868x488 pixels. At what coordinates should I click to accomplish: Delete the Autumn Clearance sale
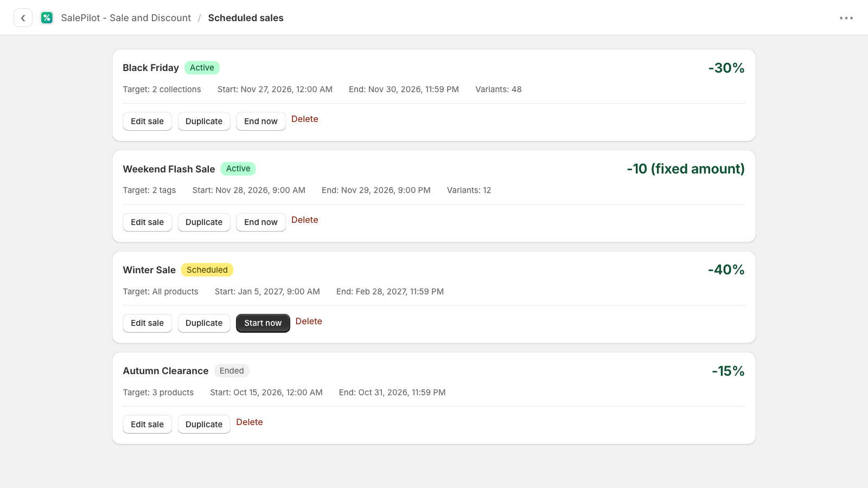250,422
